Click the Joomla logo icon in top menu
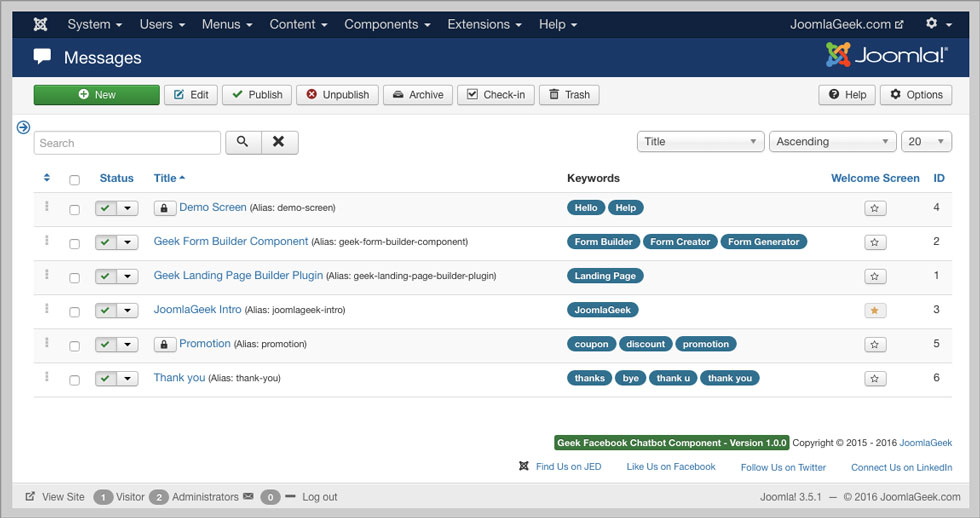This screenshot has height=518, width=980. pos(41,24)
